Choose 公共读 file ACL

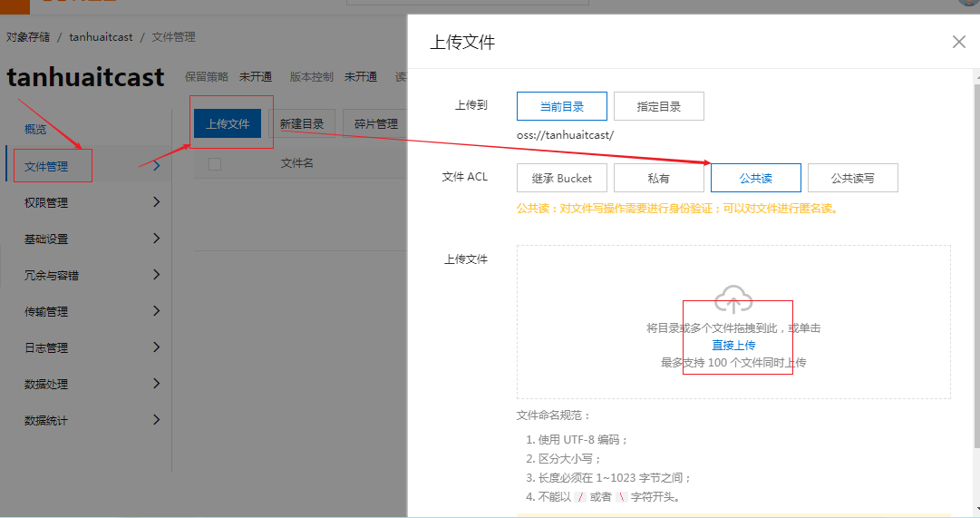756,179
